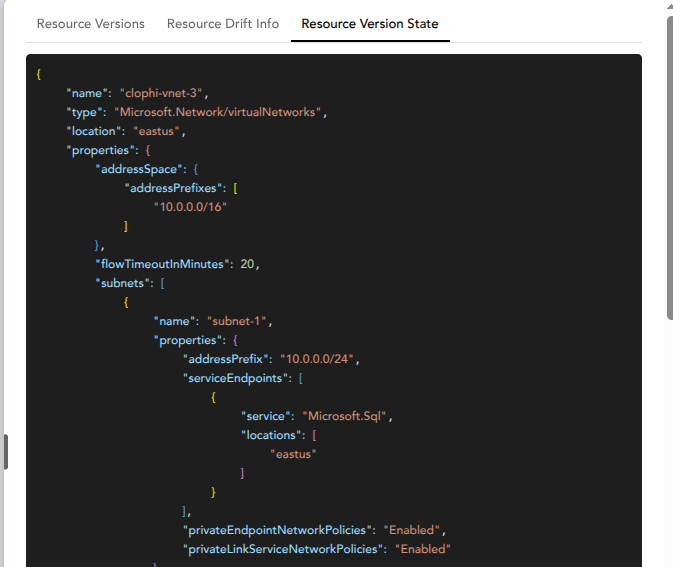Click the "privateLinkServiceNetworkPolicies" key

click(283, 549)
